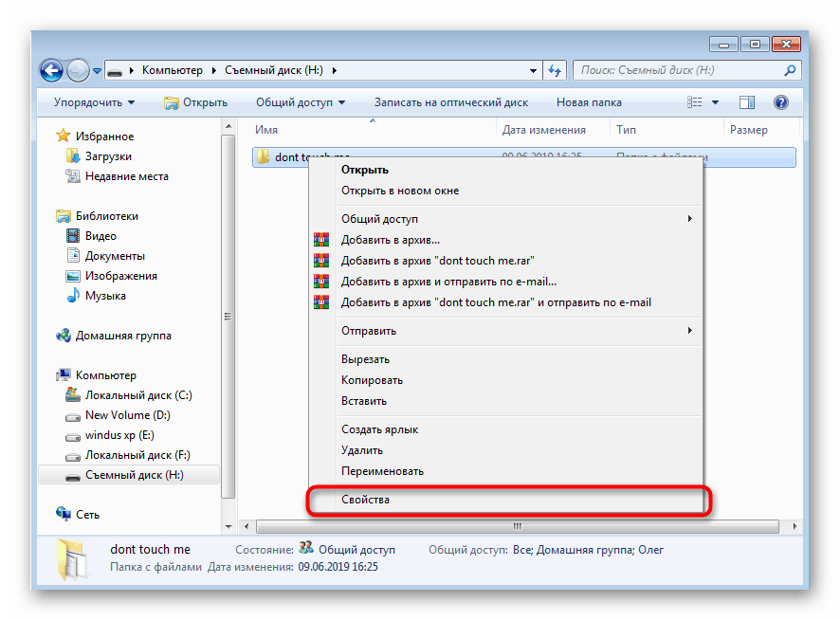This screenshot has width=840, height=620.
Task: Toggle the preview pane icon
Action: click(x=747, y=102)
